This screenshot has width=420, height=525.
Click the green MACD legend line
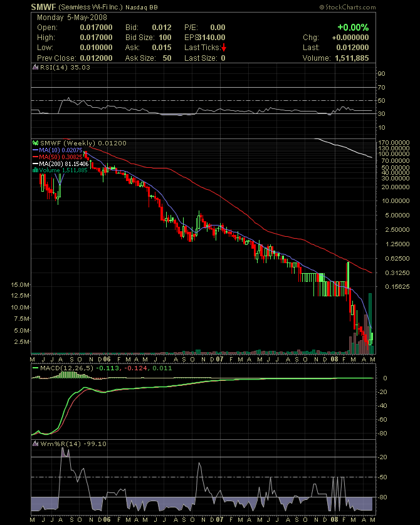35,368
